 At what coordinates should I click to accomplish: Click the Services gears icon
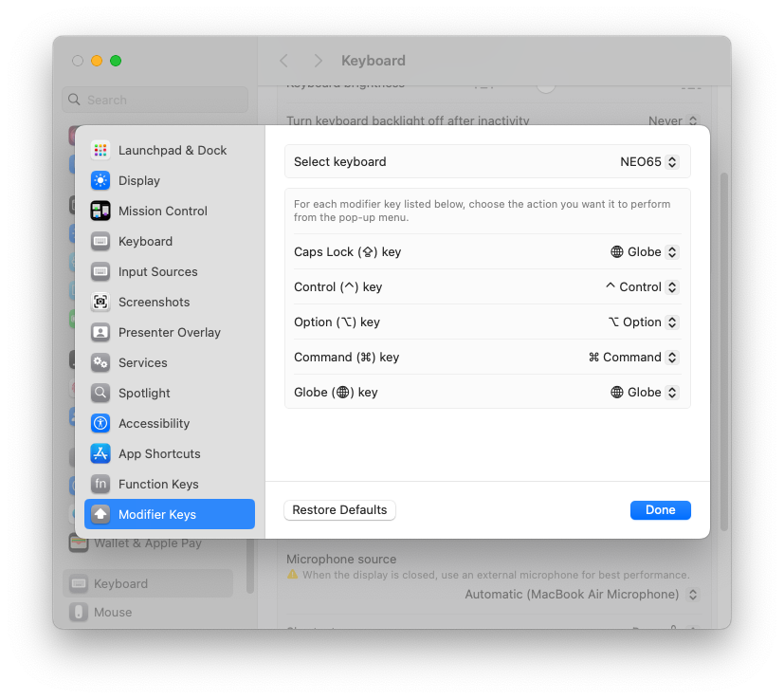(100, 362)
